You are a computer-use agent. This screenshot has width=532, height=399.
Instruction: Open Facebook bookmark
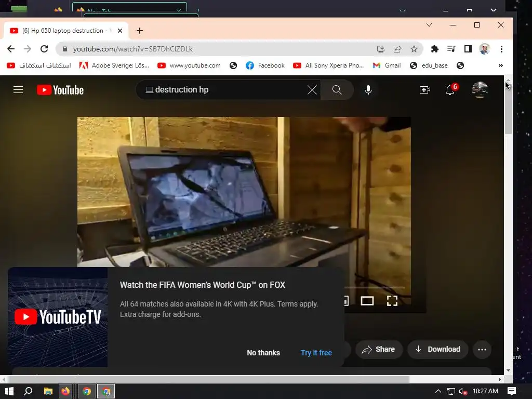265,65
